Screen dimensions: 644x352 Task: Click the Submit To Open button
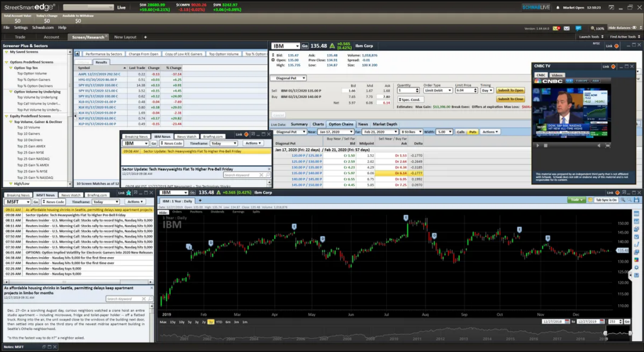pos(510,91)
